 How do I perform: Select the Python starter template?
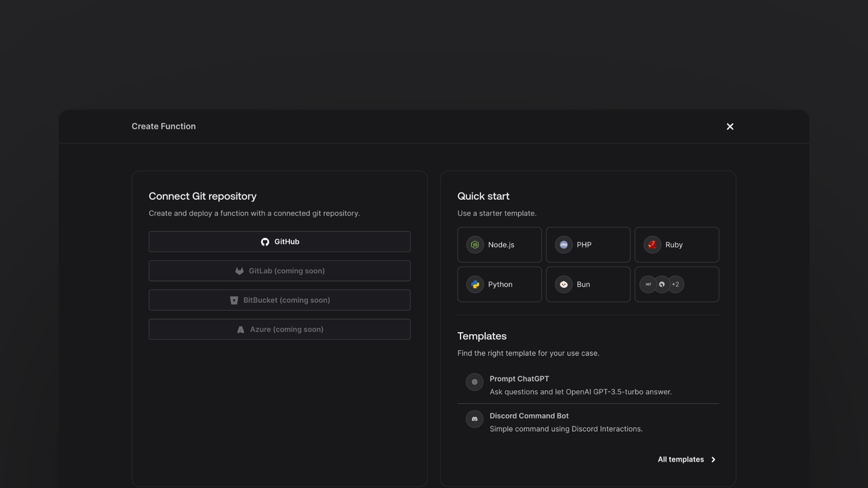(500, 284)
